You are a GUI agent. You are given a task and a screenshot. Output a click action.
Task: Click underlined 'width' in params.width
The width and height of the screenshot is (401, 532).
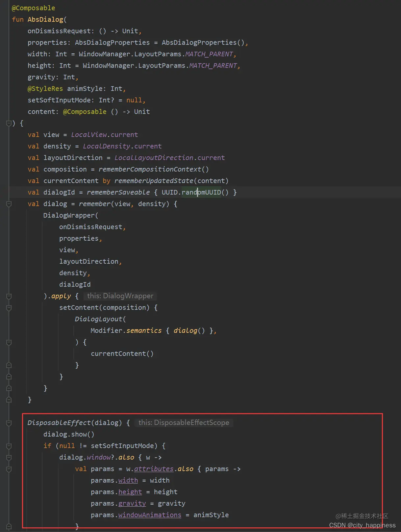pos(128,480)
